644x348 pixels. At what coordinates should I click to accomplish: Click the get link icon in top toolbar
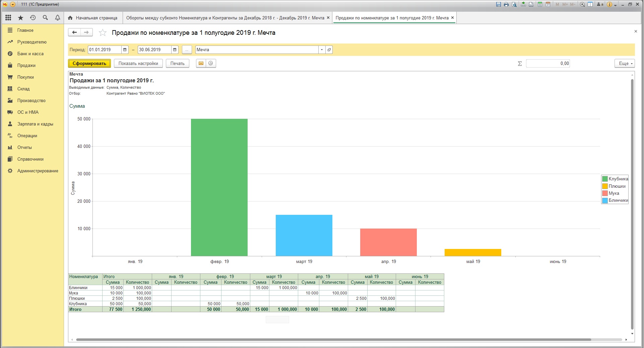click(523, 4)
